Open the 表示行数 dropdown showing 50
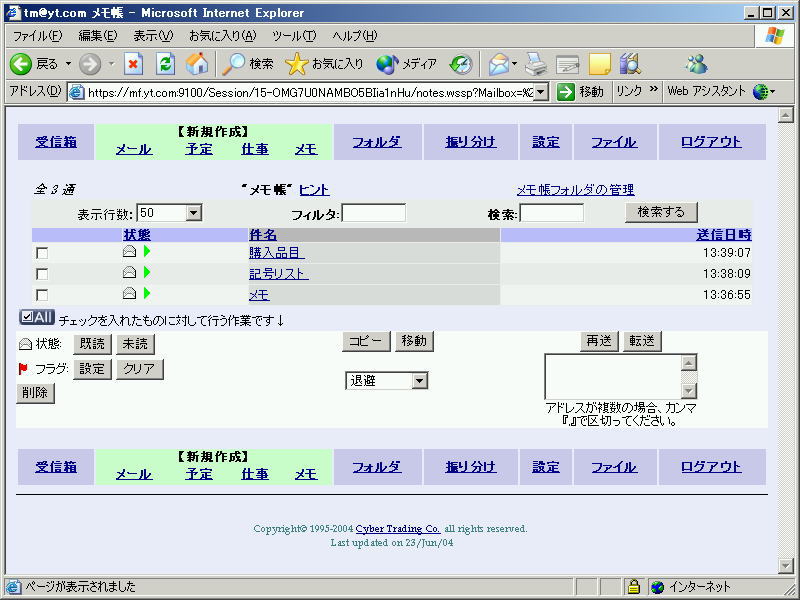Screen dimensions: 800x600 193,213
